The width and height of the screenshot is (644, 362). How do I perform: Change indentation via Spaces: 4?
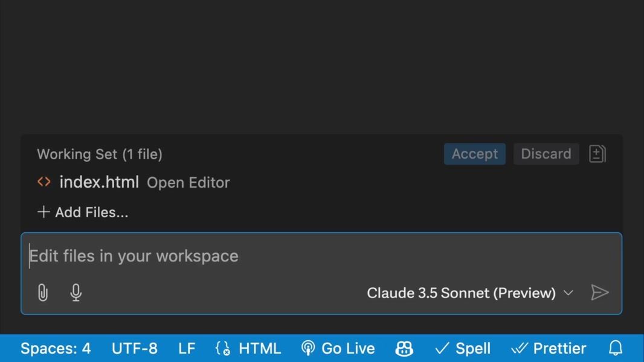pos(56,349)
